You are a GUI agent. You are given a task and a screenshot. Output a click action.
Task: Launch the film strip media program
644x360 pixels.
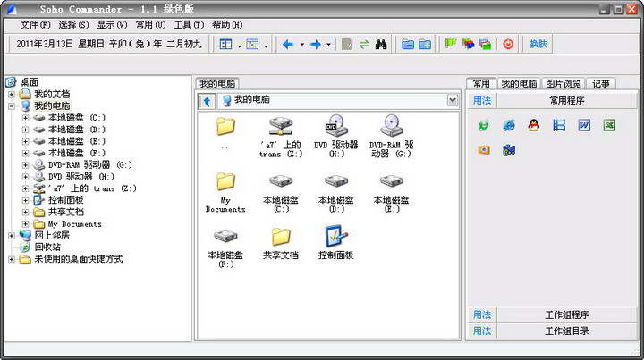click(559, 125)
